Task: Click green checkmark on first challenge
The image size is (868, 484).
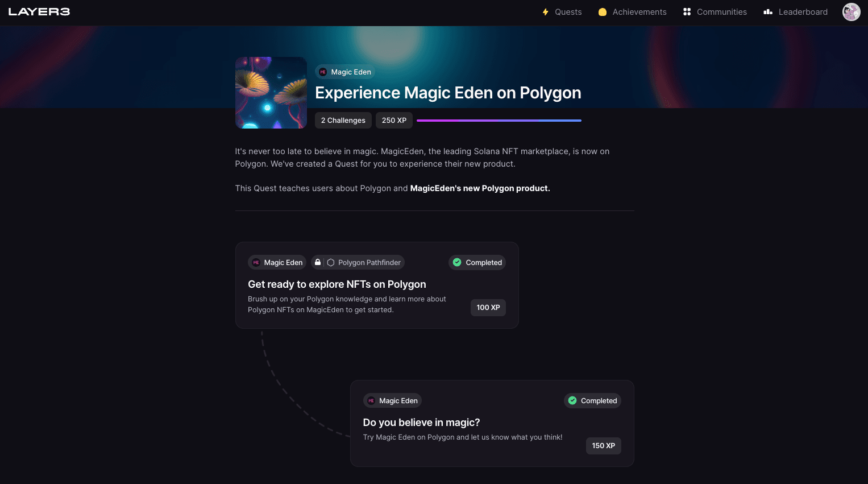Action: click(x=457, y=262)
